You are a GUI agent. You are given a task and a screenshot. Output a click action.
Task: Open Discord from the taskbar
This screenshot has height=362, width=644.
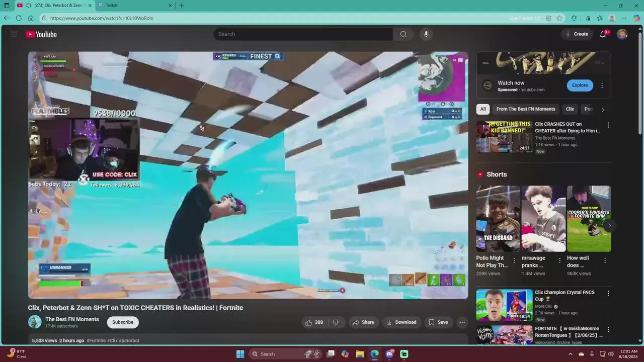click(x=389, y=354)
